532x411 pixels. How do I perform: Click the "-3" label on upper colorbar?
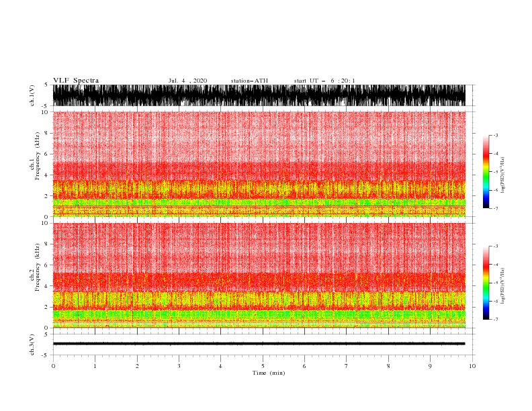coord(496,135)
